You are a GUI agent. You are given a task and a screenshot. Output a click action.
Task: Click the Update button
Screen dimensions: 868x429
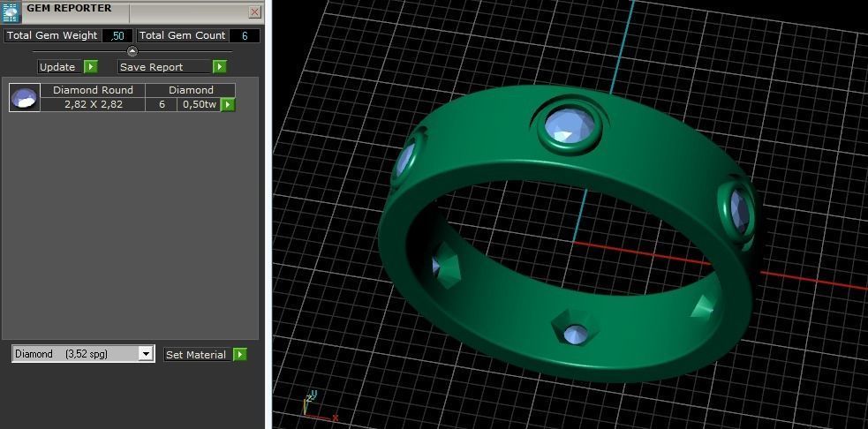pyautogui.click(x=60, y=67)
